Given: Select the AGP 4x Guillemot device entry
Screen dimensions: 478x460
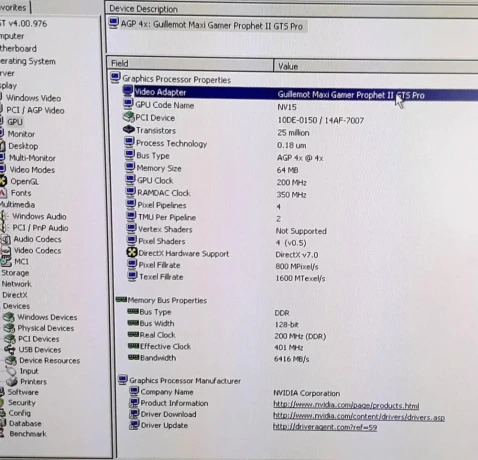Looking at the screenshot, I should tap(212, 26).
